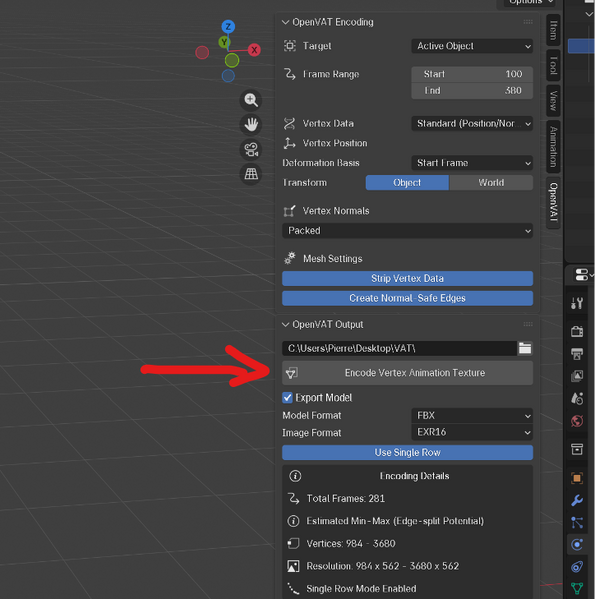Set Transform to World

click(x=491, y=183)
